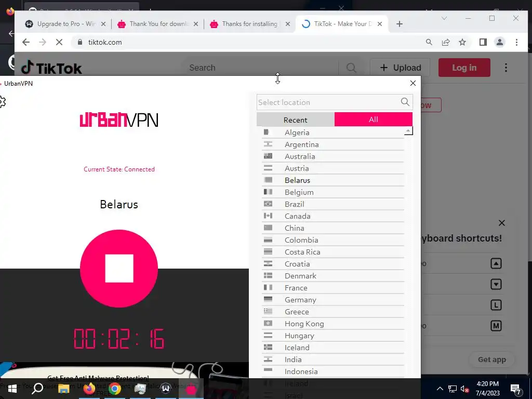Pick Brazil from the country list

tap(333, 204)
